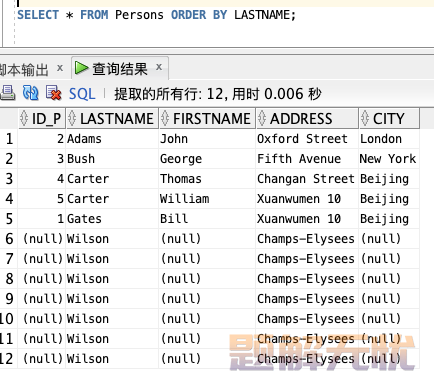The width and height of the screenshot is (434, 384).
Task: Select row number 9 header
Action: pos(9,299)
